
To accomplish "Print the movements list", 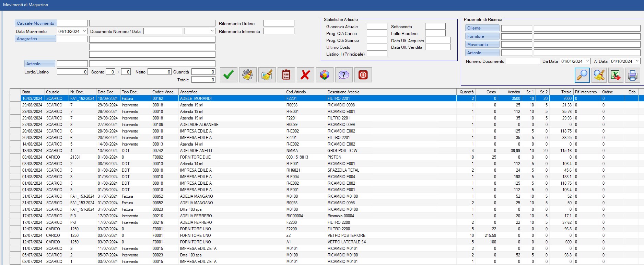I will [633, 75].
